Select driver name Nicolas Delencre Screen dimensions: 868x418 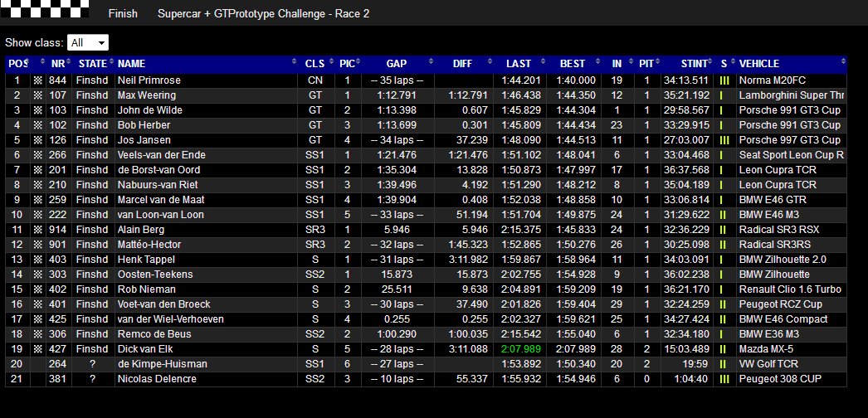coord(157,379)
